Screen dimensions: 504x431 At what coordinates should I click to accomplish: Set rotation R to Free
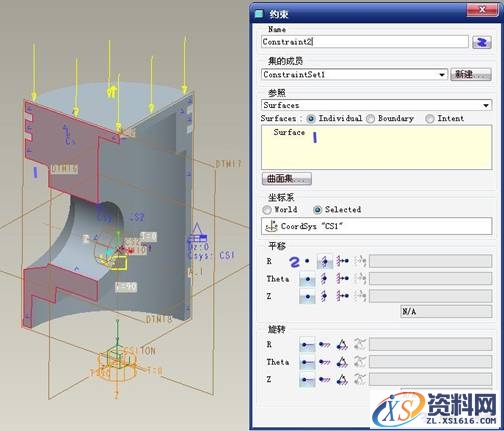pyautogui.click(x=307, y=344)
